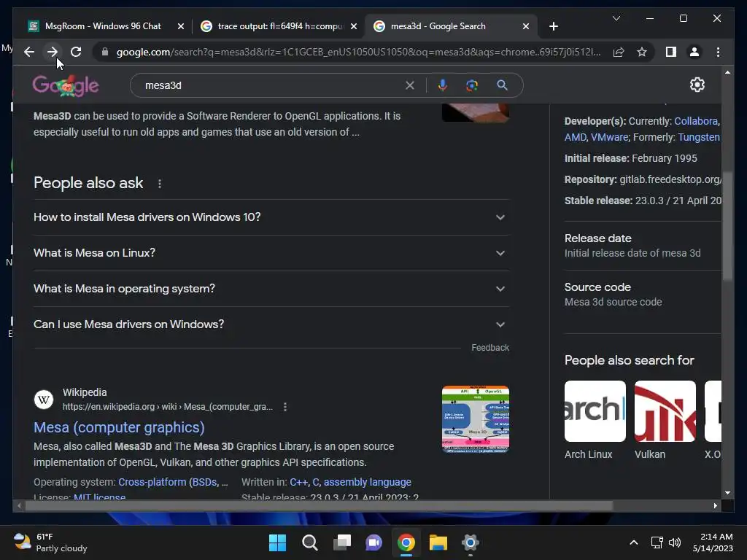
Task: Open Google quick settings gear
Action: [697, 85]
